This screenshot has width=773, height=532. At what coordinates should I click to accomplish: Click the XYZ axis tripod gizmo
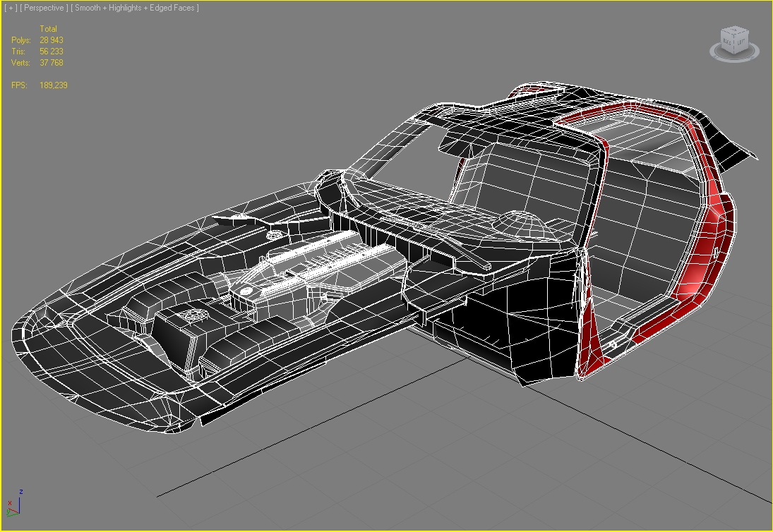click(14, 504)
